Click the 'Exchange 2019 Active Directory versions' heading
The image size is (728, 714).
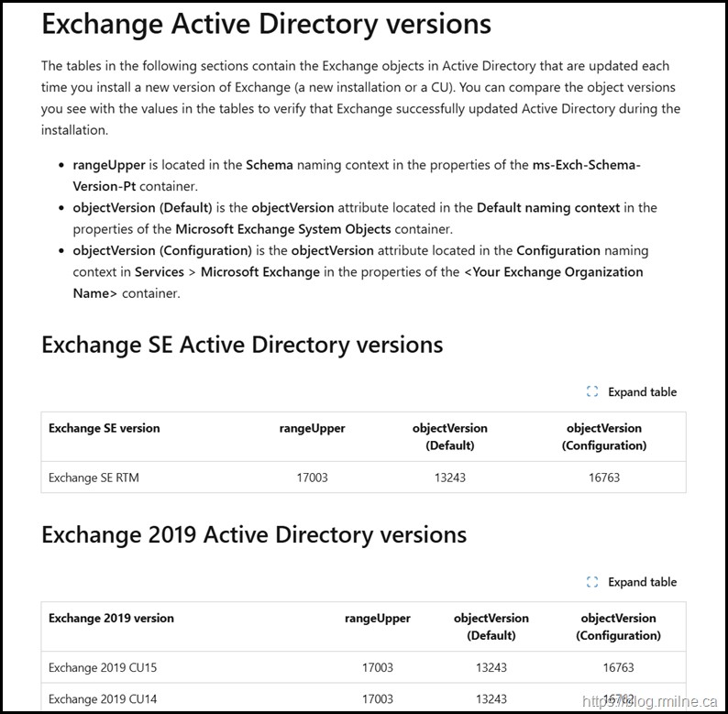(254, 534)
